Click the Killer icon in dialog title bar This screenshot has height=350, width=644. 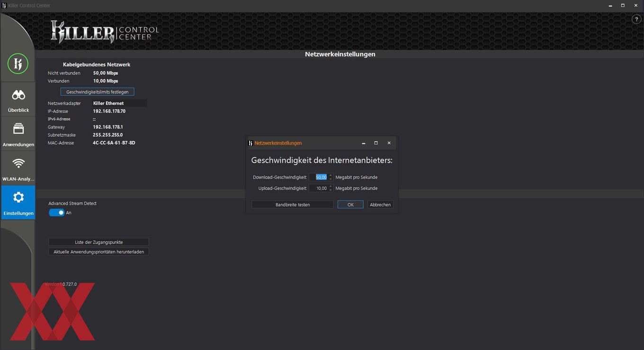click(250, 143)
